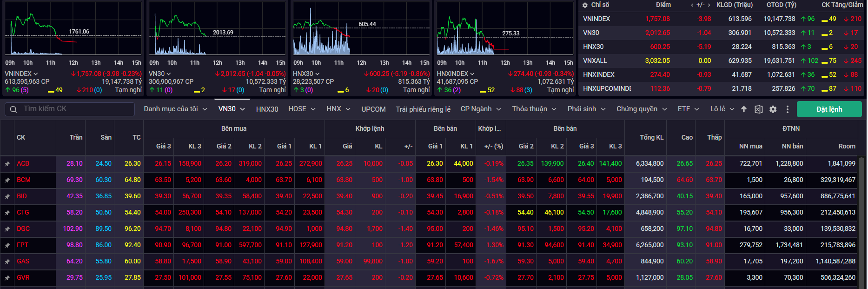
Task: Click the upward arrow icon beside Lô lẻ
Action: click(x=744, y=109)
